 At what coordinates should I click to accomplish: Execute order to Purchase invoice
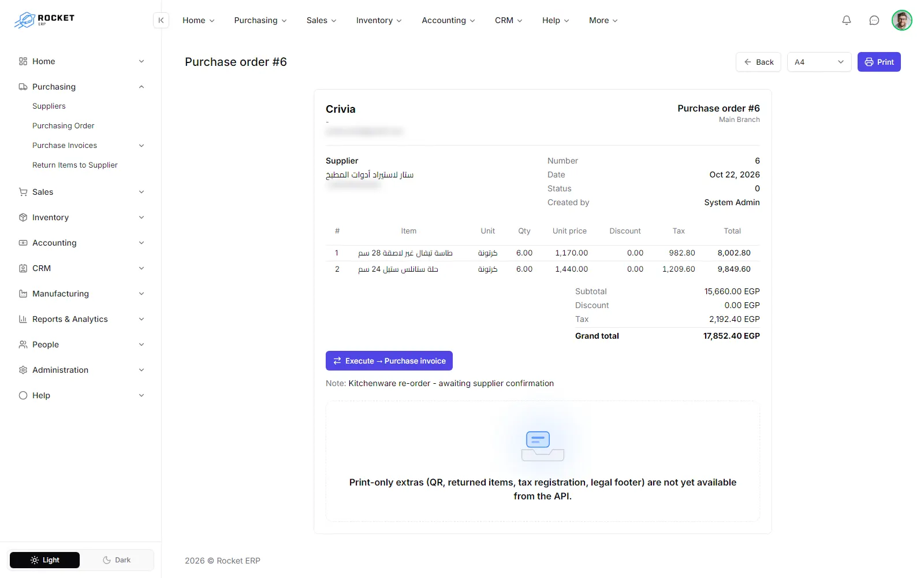389,361
